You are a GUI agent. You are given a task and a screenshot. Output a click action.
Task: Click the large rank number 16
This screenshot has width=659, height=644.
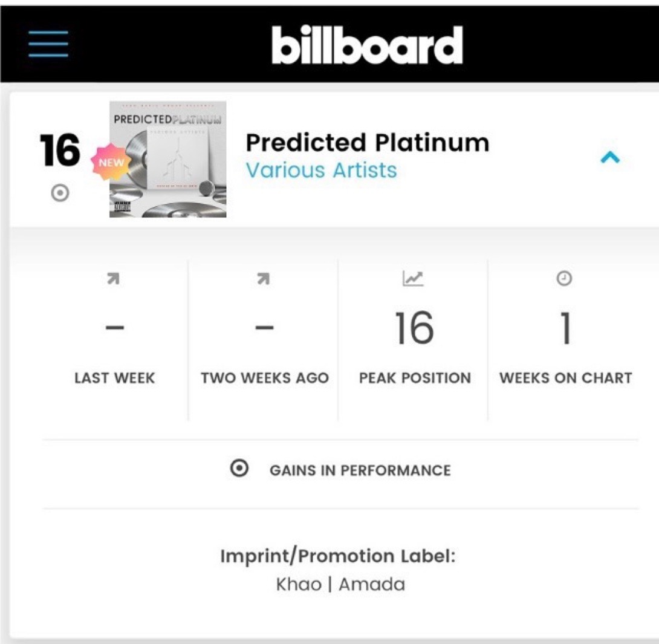(x=59, y=150)
